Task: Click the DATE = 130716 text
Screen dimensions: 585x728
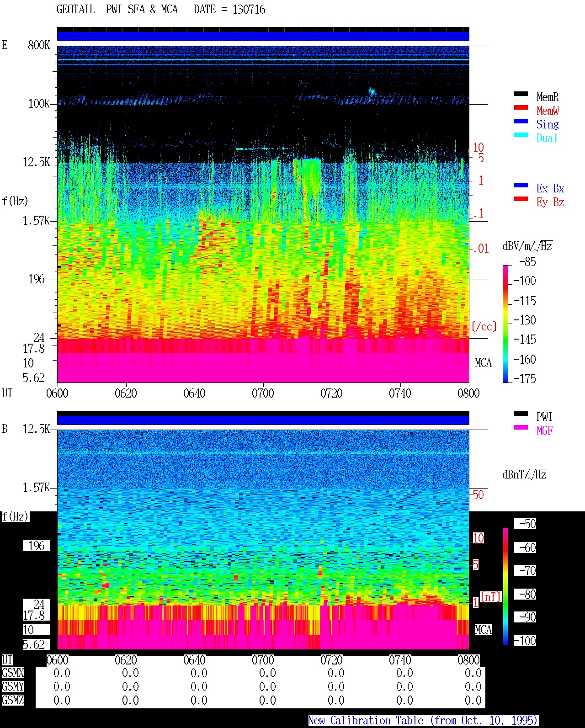Action: [x=229, y=9]
